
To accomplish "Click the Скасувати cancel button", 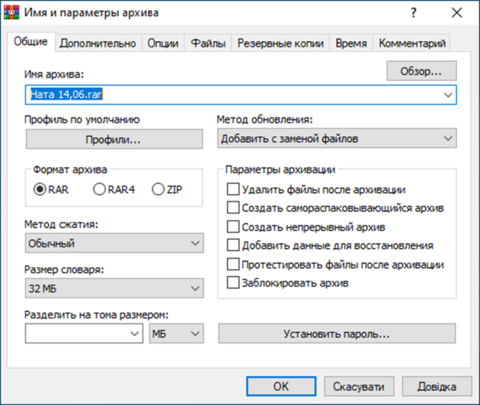I will (x=359, y=386).
